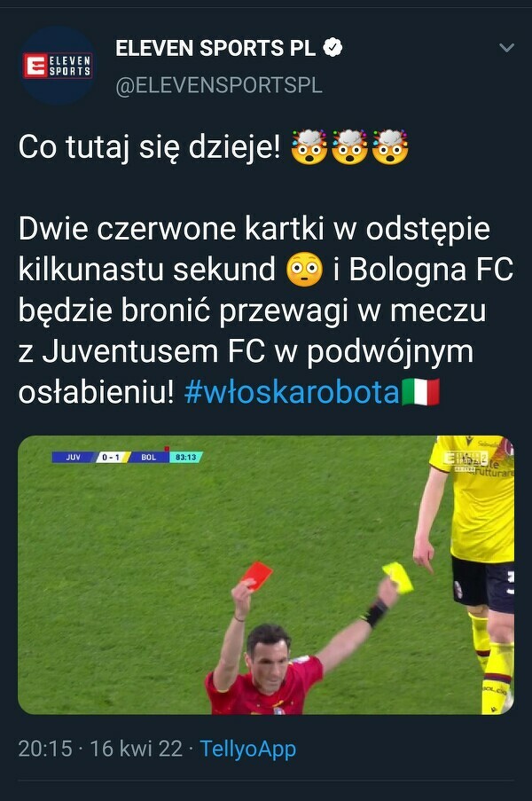Click the Italian flag emoji
The height and width of the screenshot is (801, 532).
point(420,392)
